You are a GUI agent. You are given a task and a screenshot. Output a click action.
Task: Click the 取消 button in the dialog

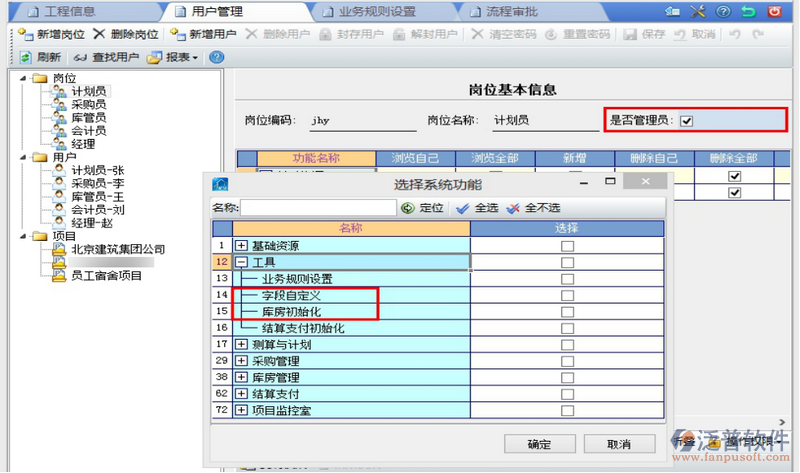618,444
